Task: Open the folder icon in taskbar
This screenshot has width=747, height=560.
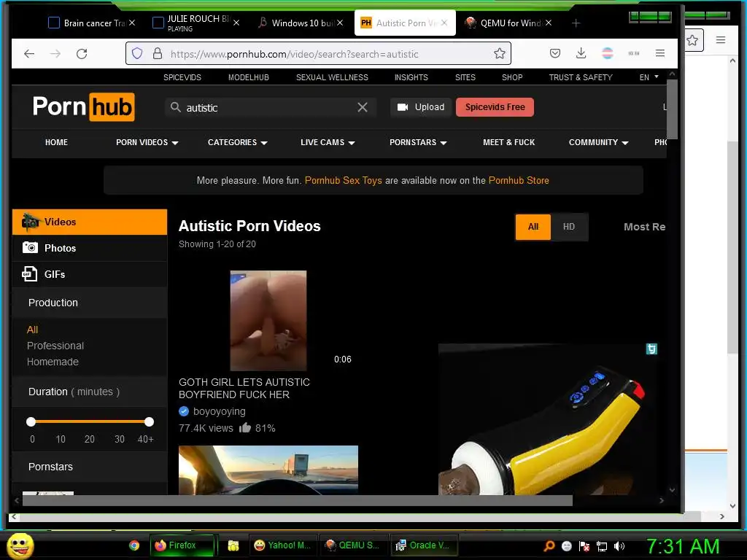Action: pos(233,545)
